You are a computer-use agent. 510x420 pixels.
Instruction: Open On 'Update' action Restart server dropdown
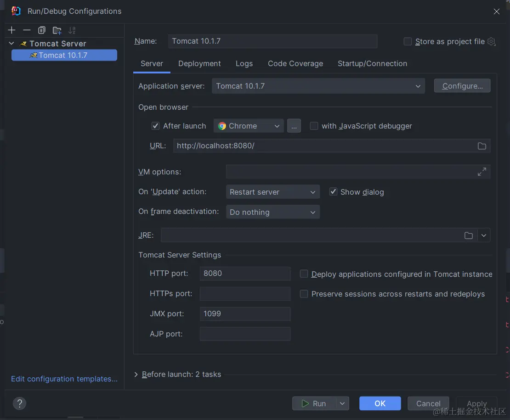[272, 192]
